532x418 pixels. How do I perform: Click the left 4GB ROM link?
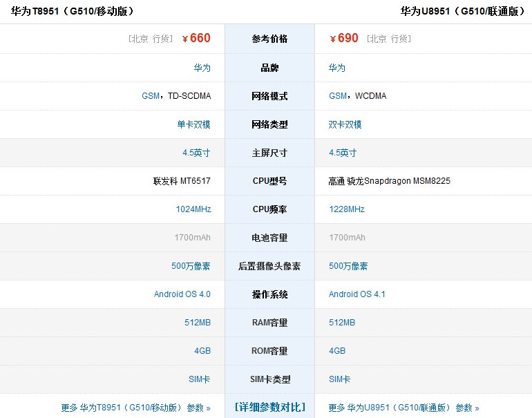point(202,351)
